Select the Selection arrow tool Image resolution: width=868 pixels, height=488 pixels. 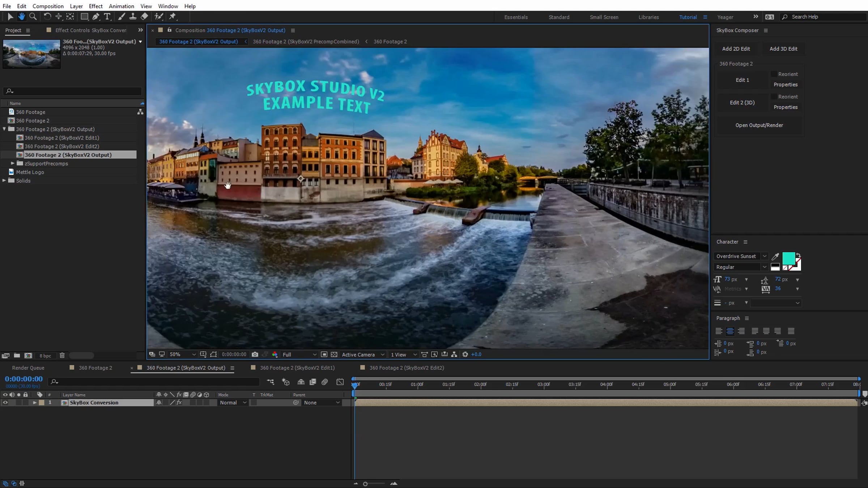tap(10, 17)
